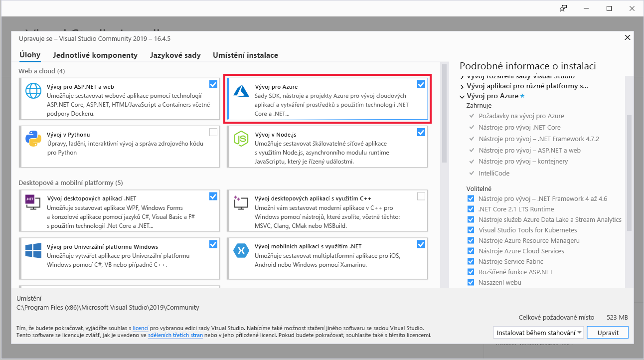Uncheck .NET Core 2.1 LTS Runtime option
Viewport: 644px width, 360px height.
click(x=471, y=209)
